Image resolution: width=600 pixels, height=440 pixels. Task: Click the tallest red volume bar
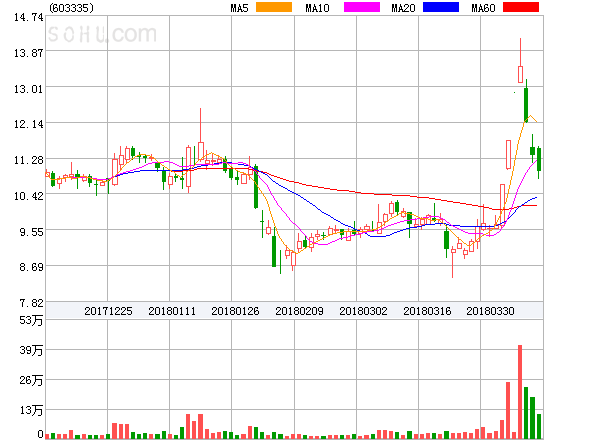click(520, 391)
